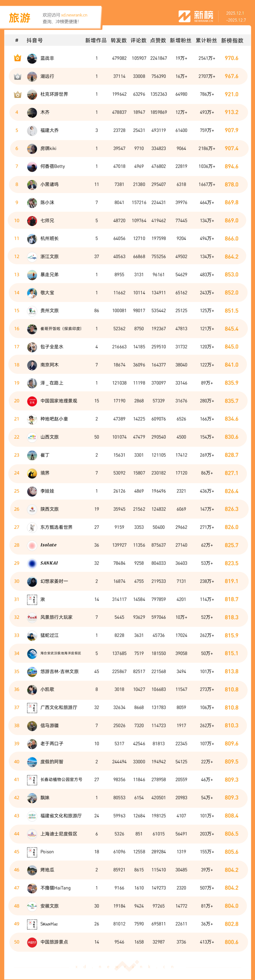255x980 pixels.
Task: Click the pink Isolate avatar
Action: tap(32, 545)
